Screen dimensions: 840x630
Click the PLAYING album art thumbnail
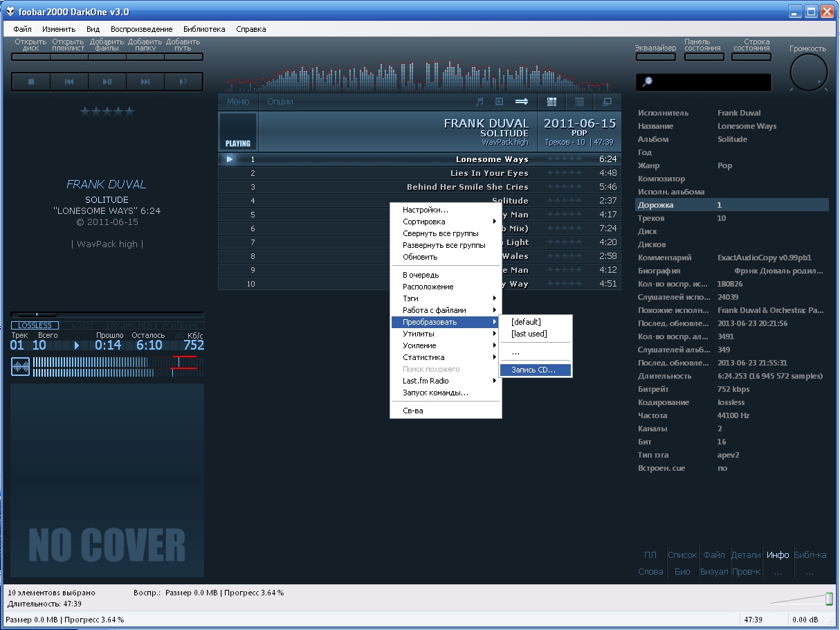point(238,132)
